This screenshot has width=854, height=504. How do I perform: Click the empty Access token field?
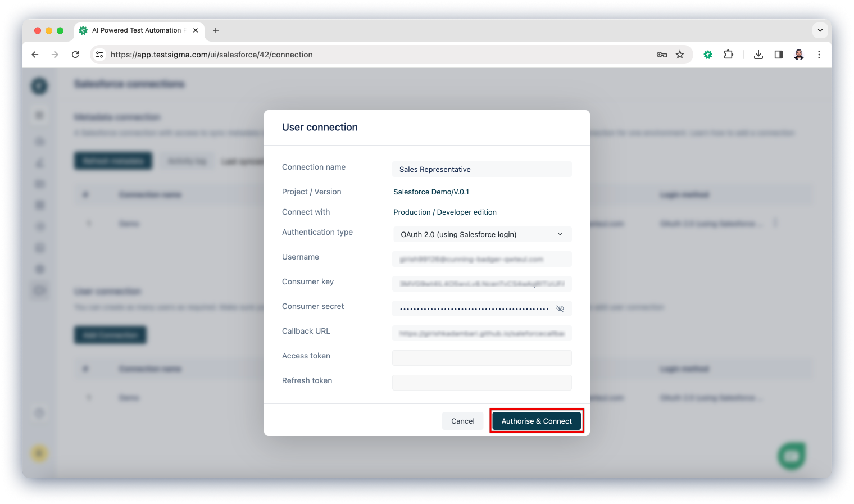click(x=482, y=358)
